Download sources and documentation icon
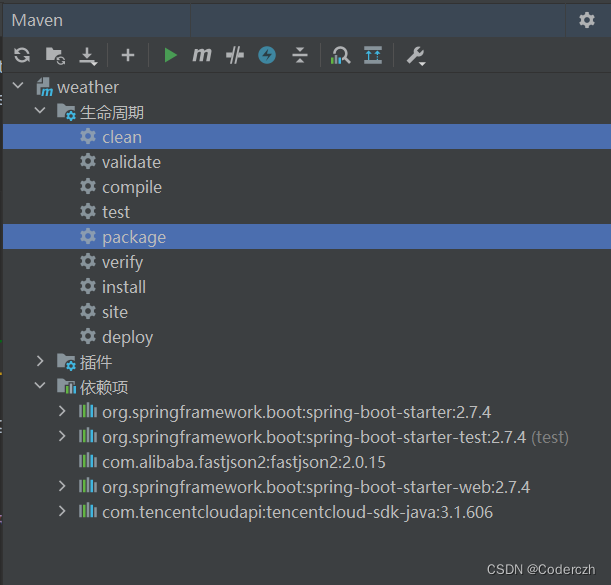 88,56
